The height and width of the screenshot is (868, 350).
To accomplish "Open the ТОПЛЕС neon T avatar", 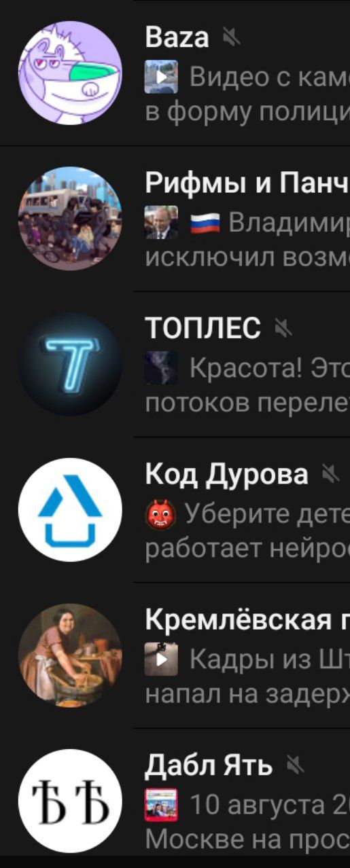I will 70,364.
